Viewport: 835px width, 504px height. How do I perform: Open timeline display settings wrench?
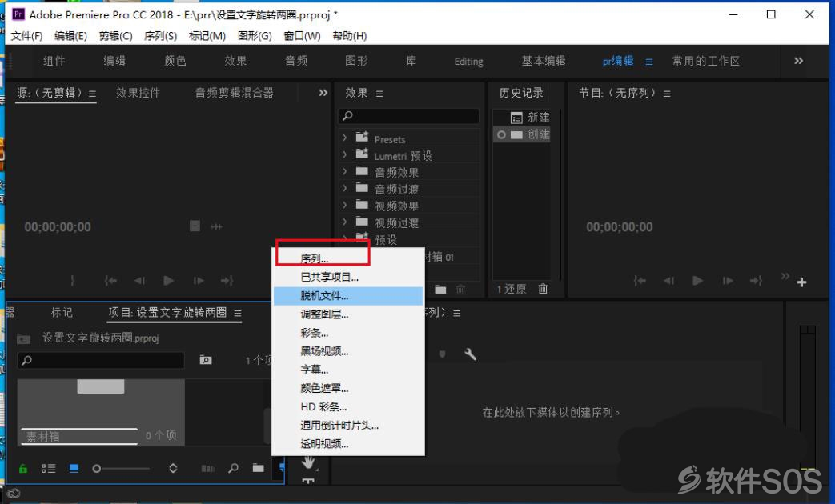point(470,354)
